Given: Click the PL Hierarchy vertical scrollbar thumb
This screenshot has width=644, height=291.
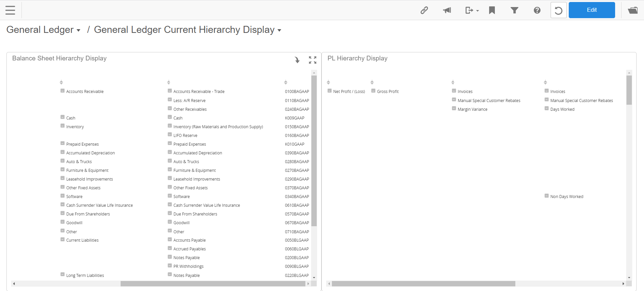Looking at the screenshot, I should [x=629, y=90].
